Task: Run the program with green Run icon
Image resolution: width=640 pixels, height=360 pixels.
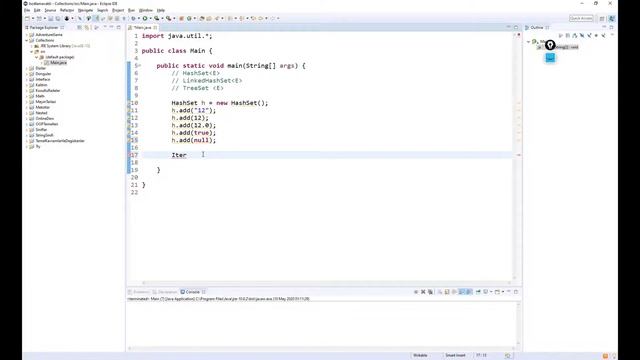Action: click(145, 18)
